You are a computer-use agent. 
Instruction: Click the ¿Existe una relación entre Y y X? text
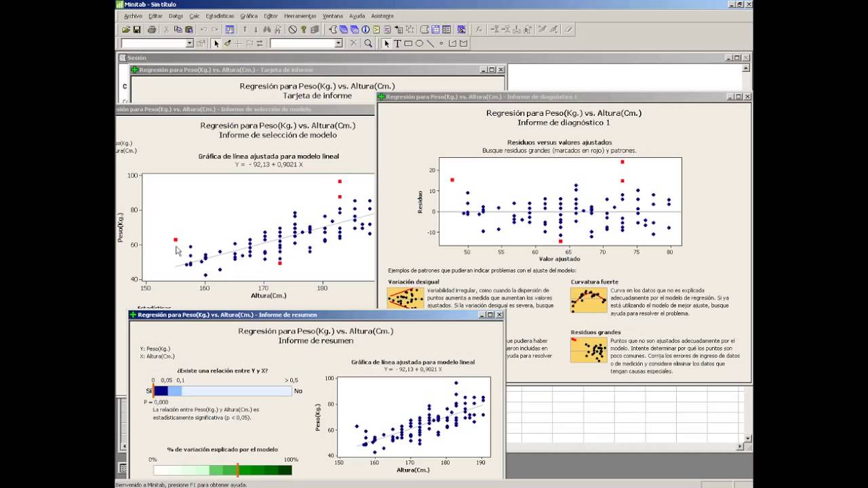[x=222, y=371]
